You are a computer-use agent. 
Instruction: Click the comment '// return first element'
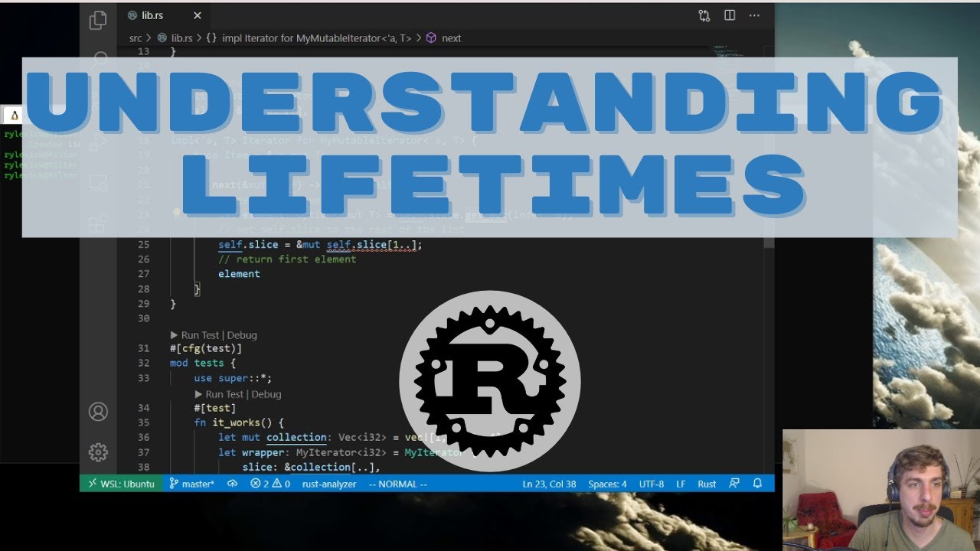287,259
